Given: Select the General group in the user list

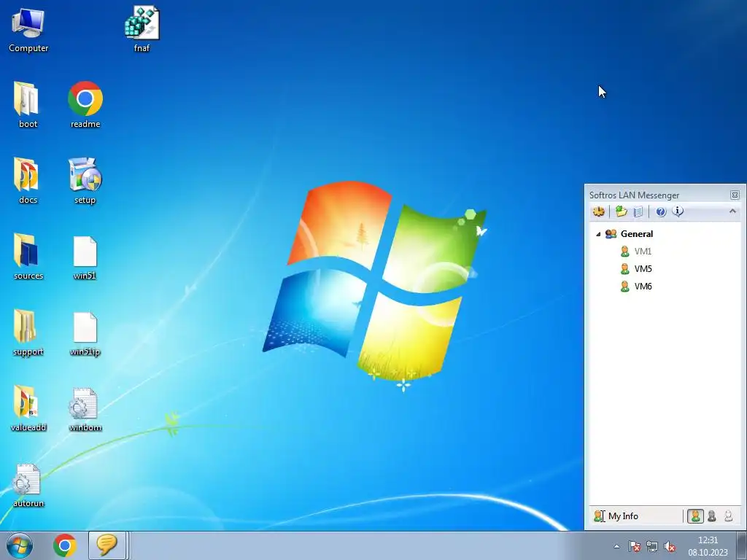Looking at the screenshot, I should point(636,234).
